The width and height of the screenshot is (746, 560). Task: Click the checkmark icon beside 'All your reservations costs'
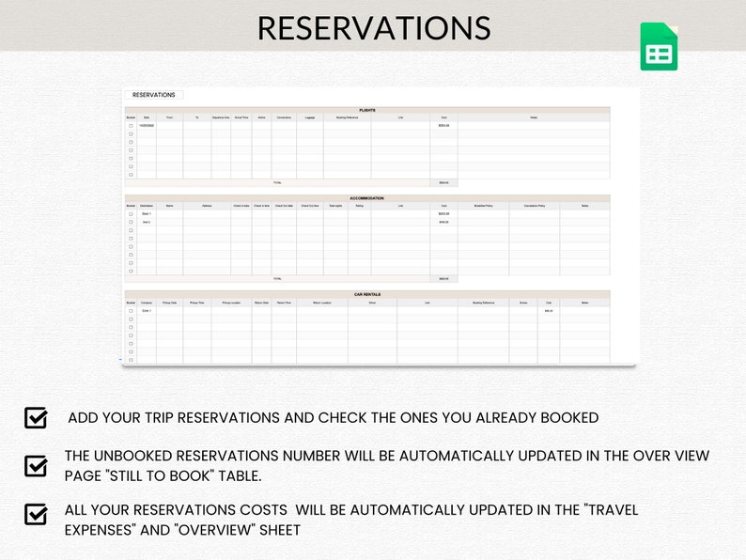(x=36, y=514)
